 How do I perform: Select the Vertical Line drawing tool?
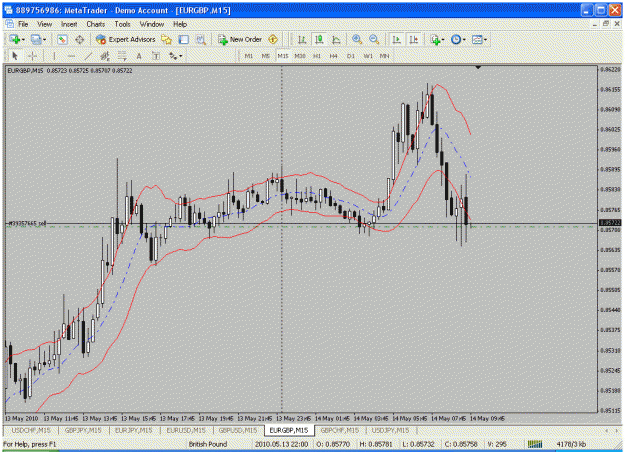pyautogui.click(x=54, y=56)
